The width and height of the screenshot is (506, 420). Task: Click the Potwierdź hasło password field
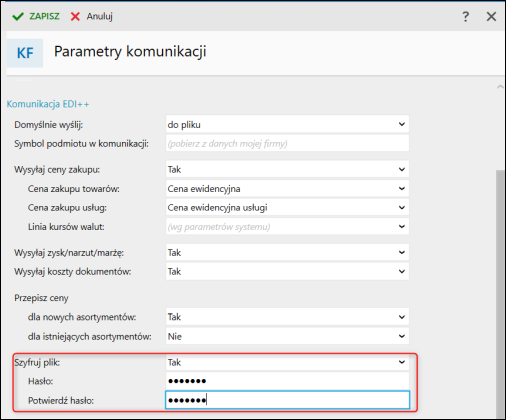[x=287, y=400]
